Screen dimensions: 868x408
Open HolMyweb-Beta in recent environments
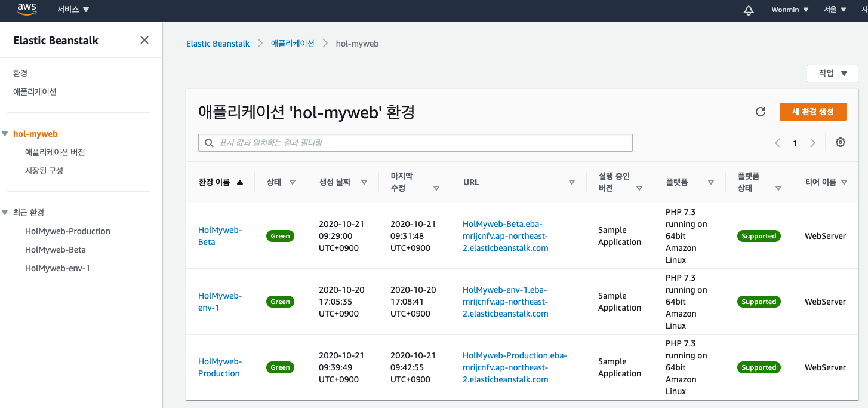(x=56, y=250)
